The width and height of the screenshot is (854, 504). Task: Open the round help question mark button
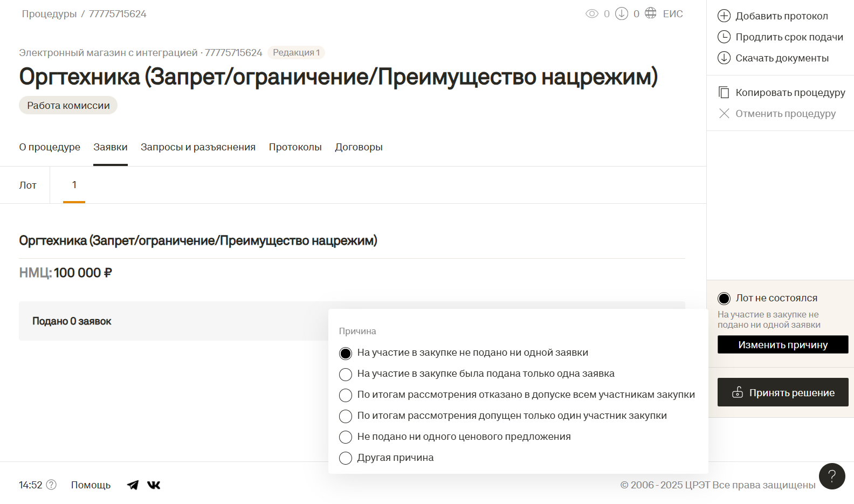click(831, 476)
